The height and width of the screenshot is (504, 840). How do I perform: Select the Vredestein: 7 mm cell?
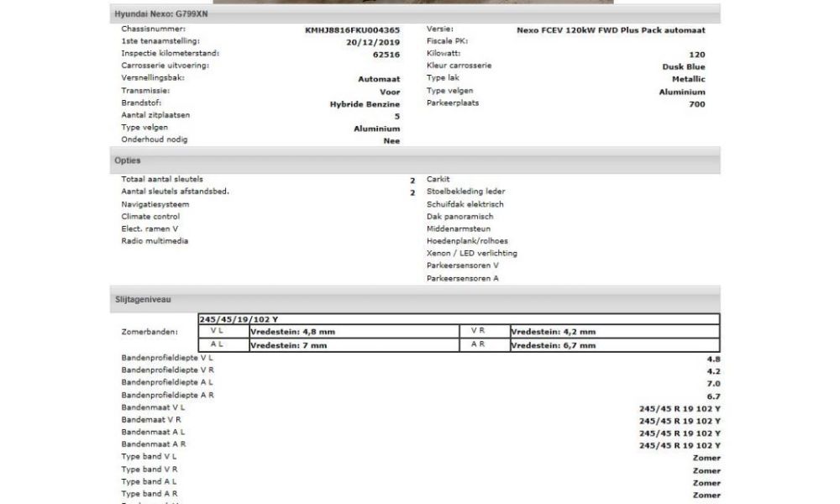point(285,344)
